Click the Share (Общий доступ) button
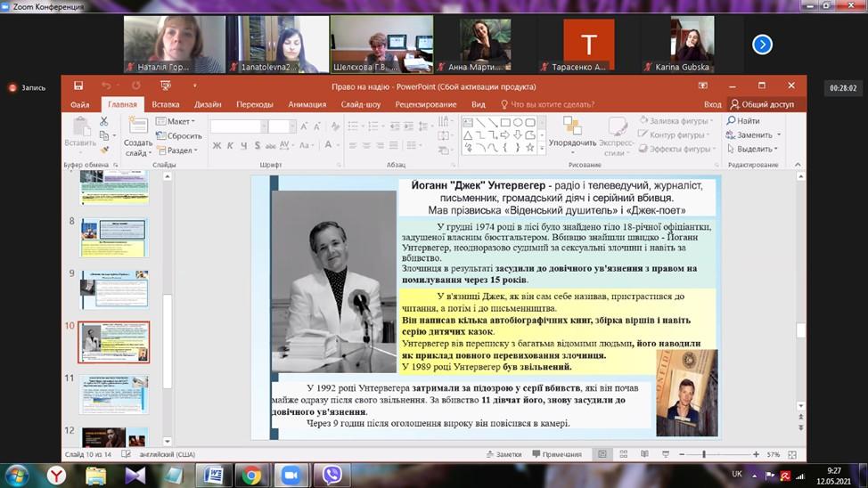 point(761,104)
